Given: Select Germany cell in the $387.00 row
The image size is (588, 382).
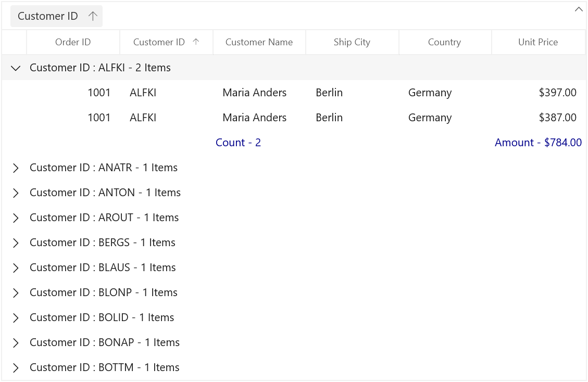Looking at the screenshot, I should (x=445, y=118).
